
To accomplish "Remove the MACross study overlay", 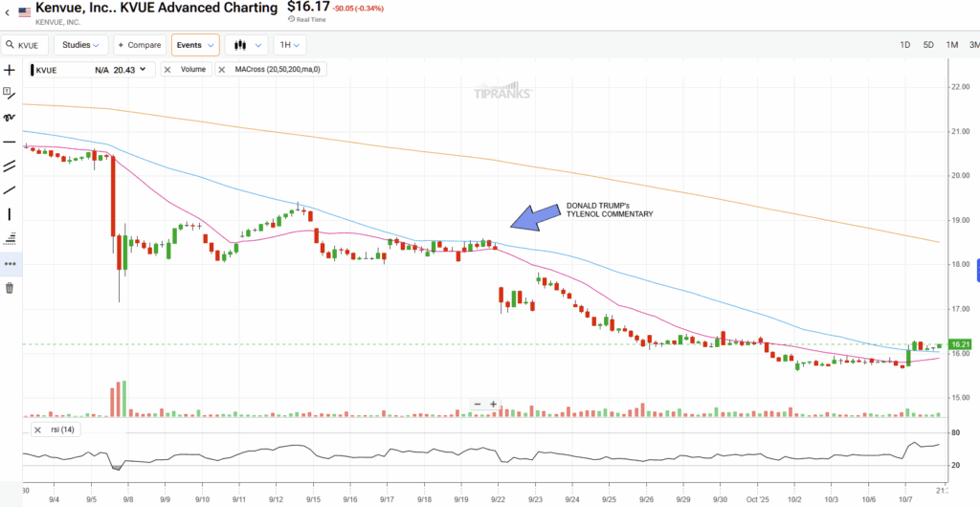I will click(x=222, y=69).
